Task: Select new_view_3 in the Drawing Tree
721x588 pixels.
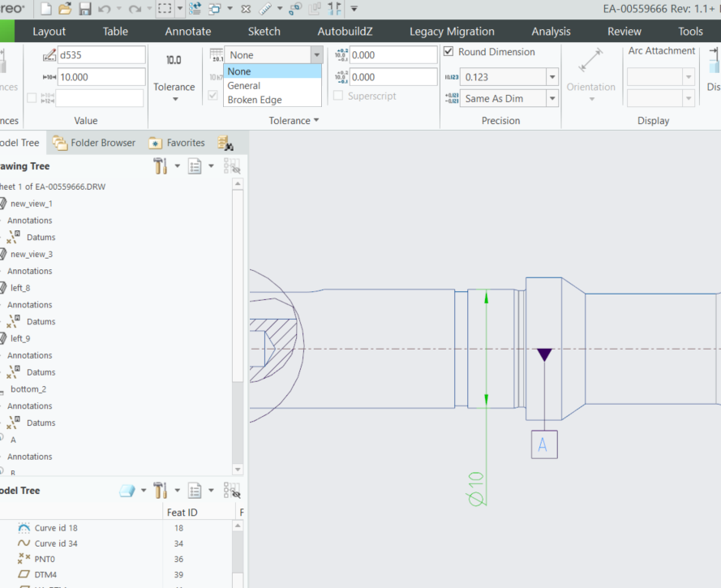Action: (x=32, y=255)
